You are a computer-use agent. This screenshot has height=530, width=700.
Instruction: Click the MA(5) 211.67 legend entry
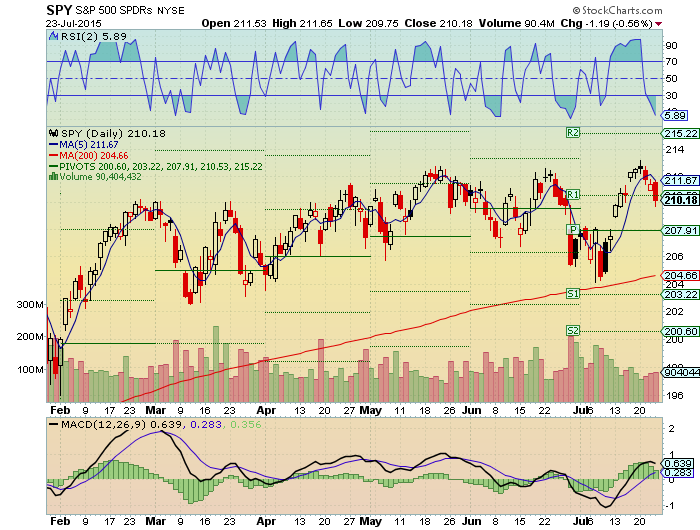[x=83, y=144]
